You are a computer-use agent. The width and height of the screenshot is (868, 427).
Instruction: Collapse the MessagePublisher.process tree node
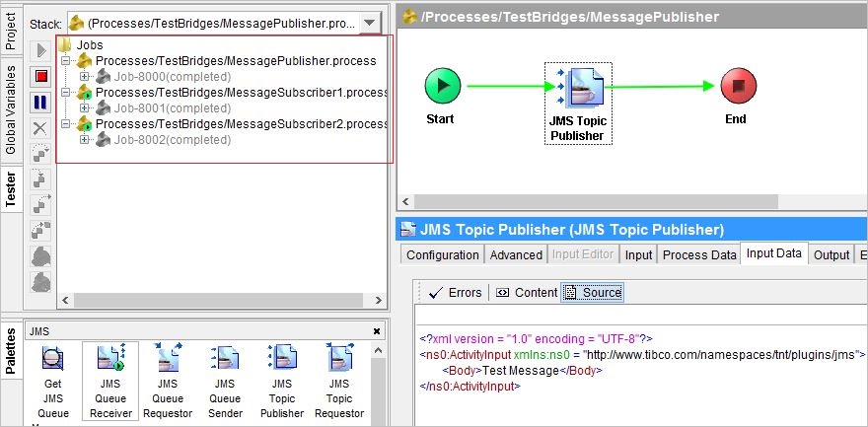[x=66, y=61]
